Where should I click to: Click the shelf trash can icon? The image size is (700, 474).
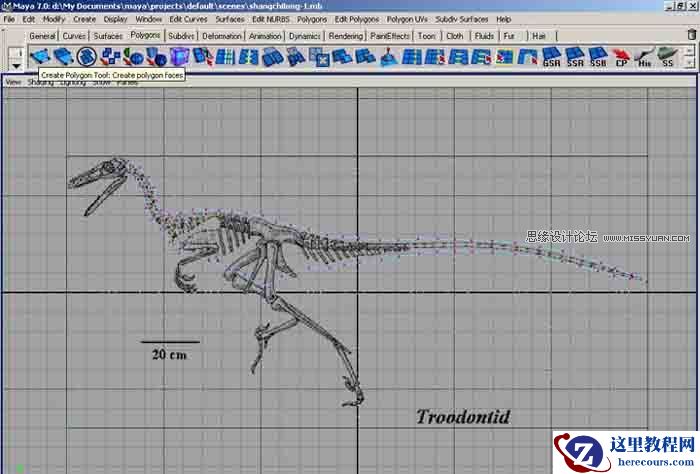pos(692,34)
